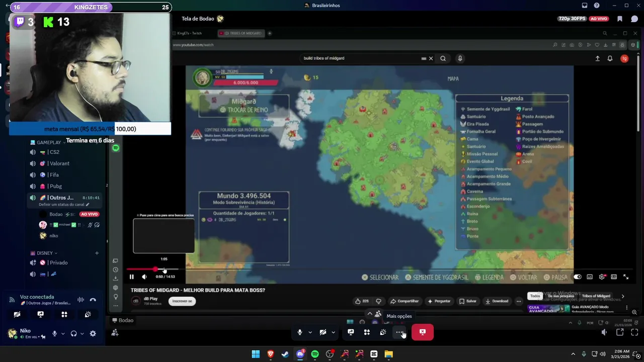Toggle microphone mute in call control bar
The width and height of the screenshot is (644, 362).
tap(300, 332)
